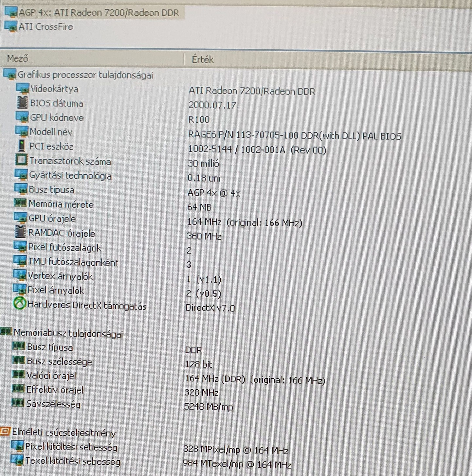This screenshot has width=472, height=476.
Task: Select the 5248 MB/mp bandwidth value
Action: (x=209, y=407)
